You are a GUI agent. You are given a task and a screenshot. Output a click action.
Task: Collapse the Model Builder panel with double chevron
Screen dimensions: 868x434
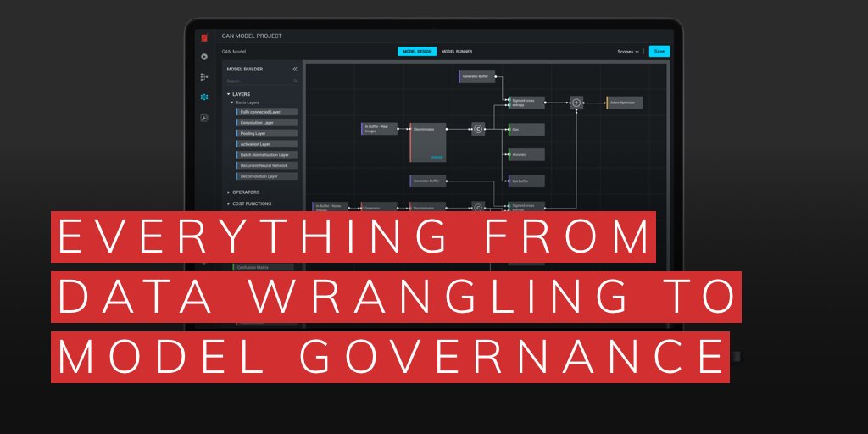tap(295, 70)
